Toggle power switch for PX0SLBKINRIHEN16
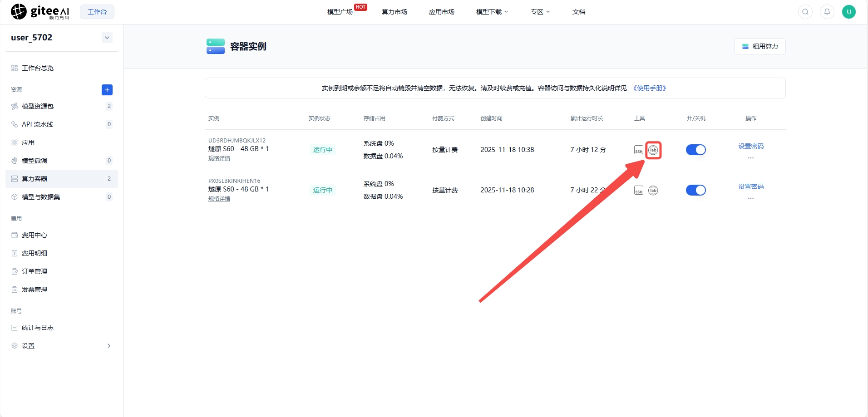868x417 pixels. click(695, 190)
